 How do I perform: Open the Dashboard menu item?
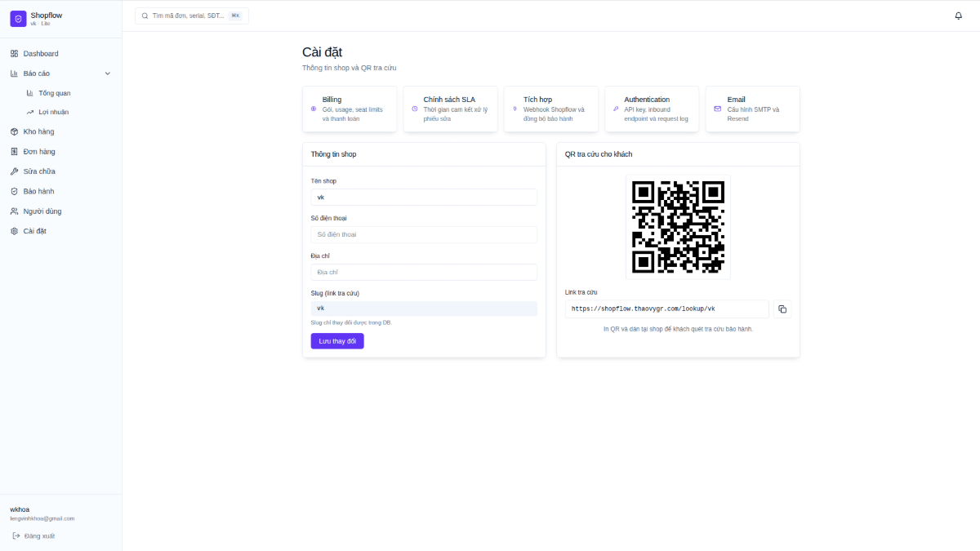[x=61, y=54]
